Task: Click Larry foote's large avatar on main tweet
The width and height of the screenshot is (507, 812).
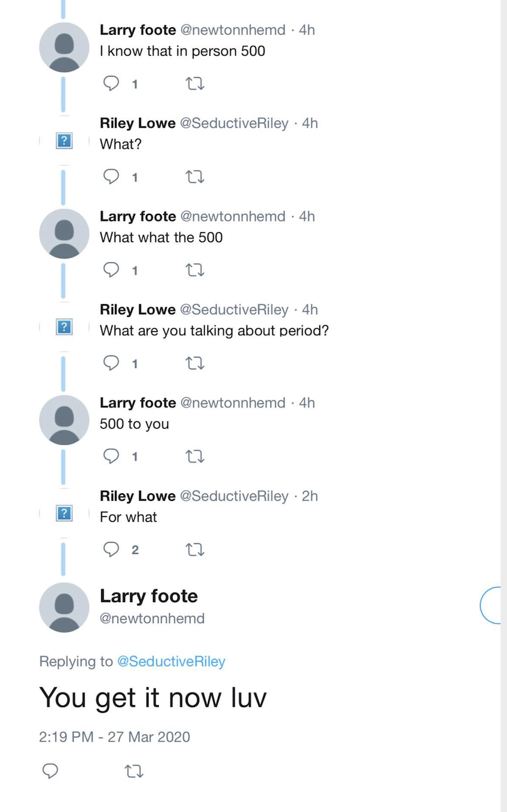Action: click(x=64, y=607)
